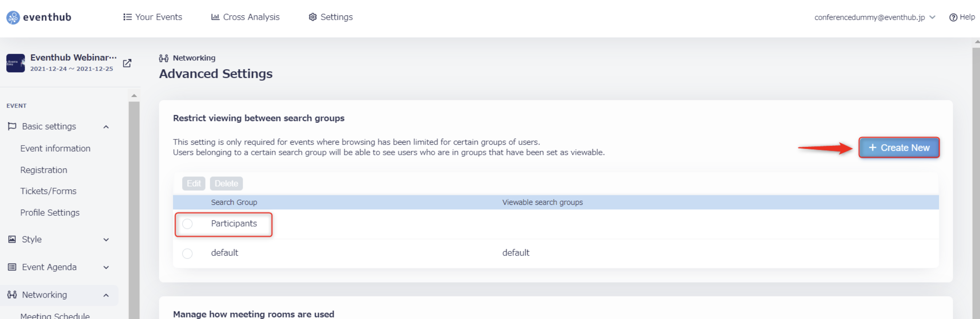Image resolution: width=980 pixels, height=319 pixels.
Task: Select the default search group radio button
Action: 187,254
